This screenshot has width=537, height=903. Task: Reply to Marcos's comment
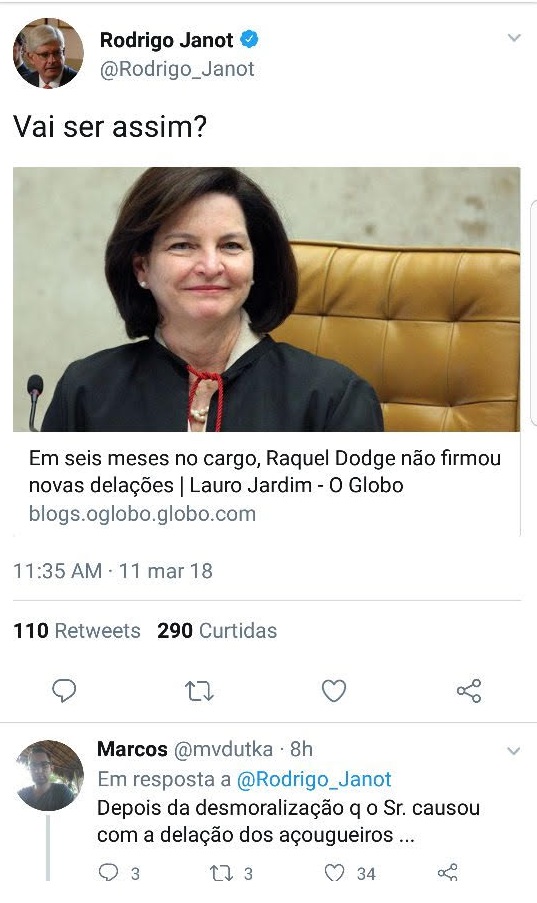pyautogui.click(x=108, y=873)
